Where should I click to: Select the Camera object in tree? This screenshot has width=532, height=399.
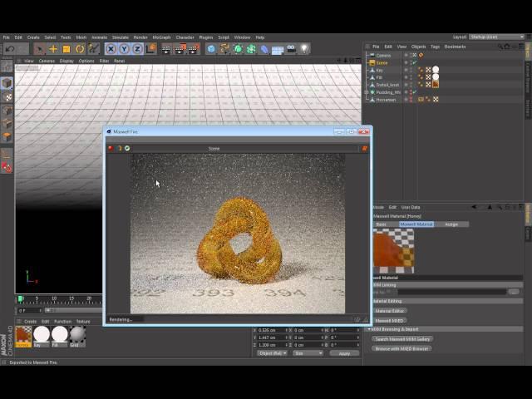click(x=383, y=56)
